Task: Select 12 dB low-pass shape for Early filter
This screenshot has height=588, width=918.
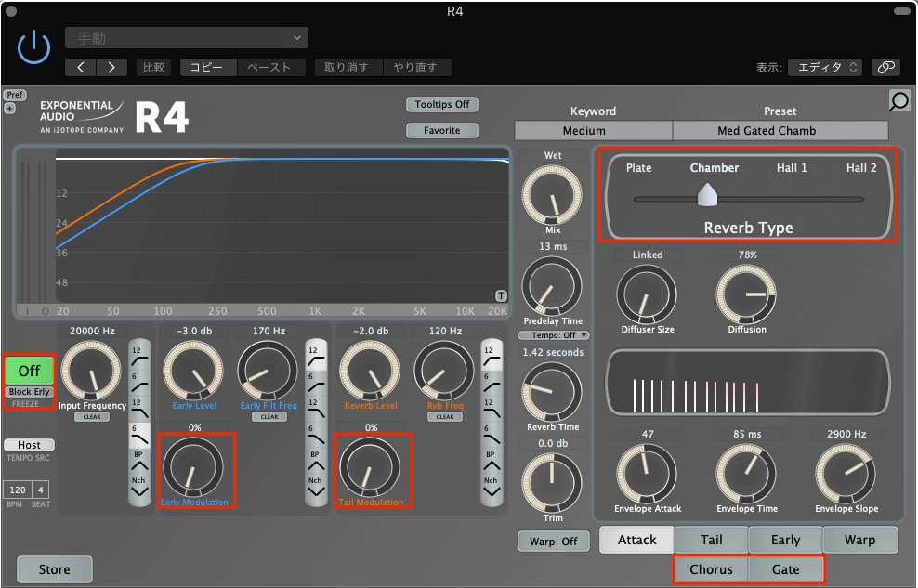Action: coord(316,409)
